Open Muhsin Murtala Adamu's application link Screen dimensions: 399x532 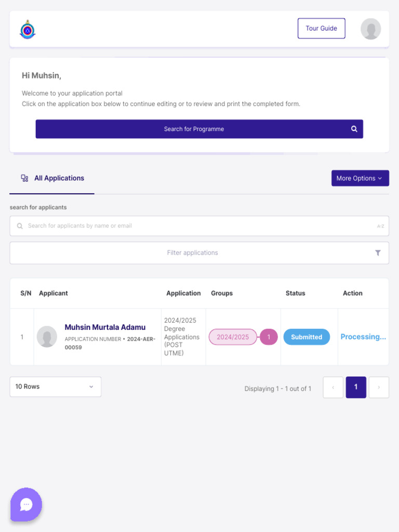(x=105, y=327)
